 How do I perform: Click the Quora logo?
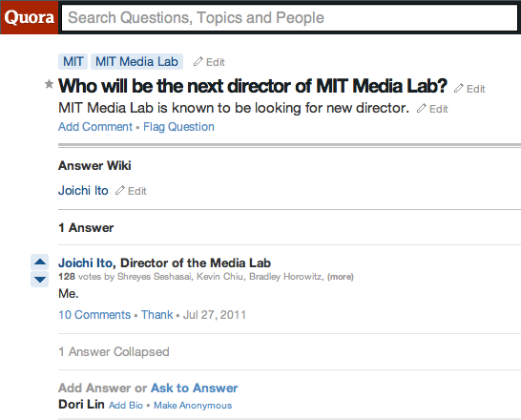point(30,17)
